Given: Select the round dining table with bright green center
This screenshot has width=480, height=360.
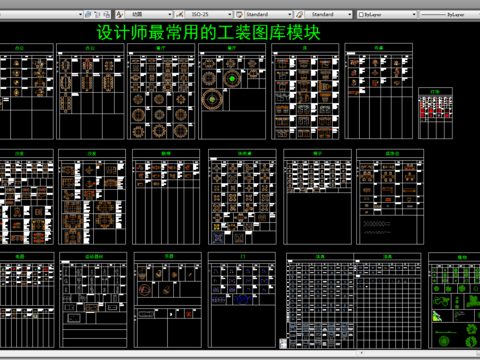Looking at the screenshot, I should click(x=232, y=79).
